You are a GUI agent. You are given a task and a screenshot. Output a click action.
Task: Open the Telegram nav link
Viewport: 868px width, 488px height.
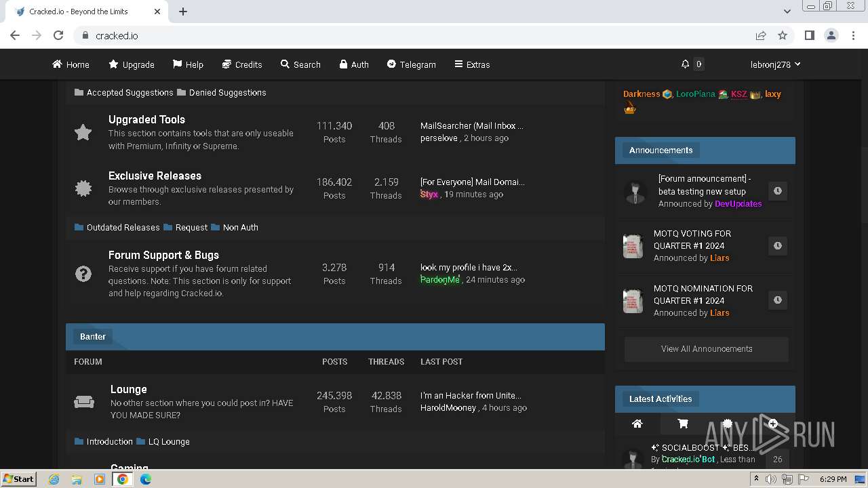pos(411,64)
